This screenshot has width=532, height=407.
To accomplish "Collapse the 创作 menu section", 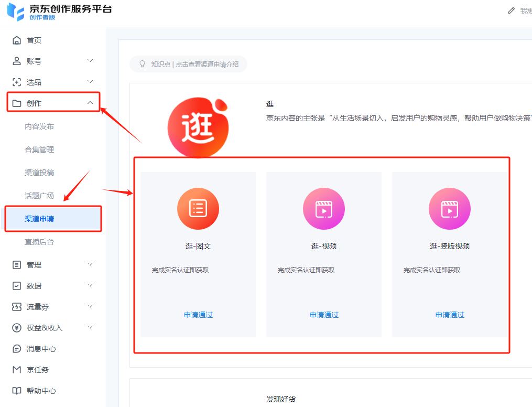I will tap(90, 103).
